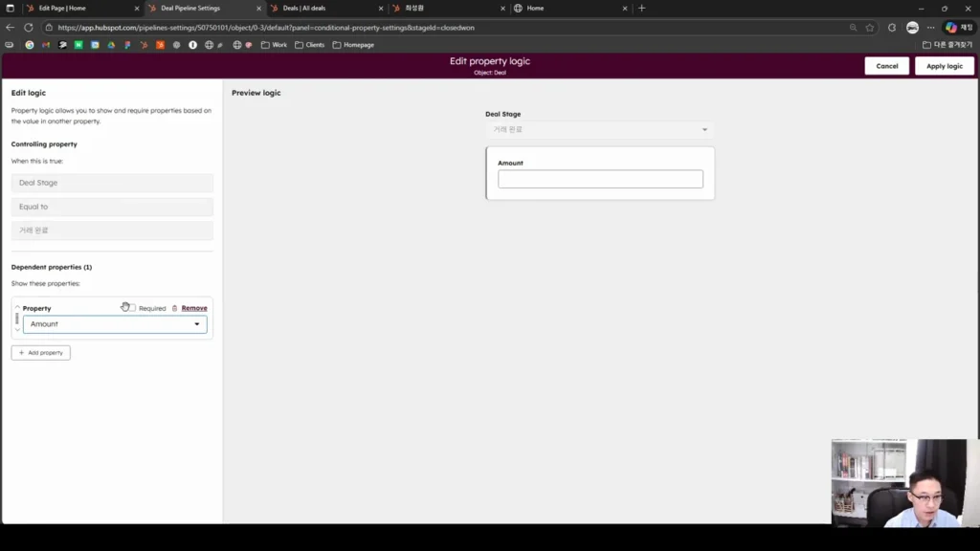Click the browser back arrow
This screenshot has width=980, height=551.
click(x=10, y=28)
